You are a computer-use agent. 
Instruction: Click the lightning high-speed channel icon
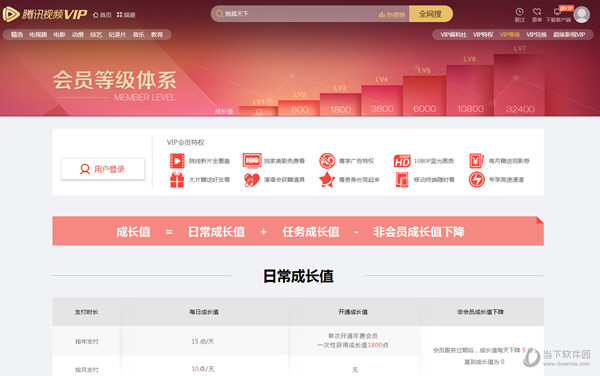tap(476, 179)
